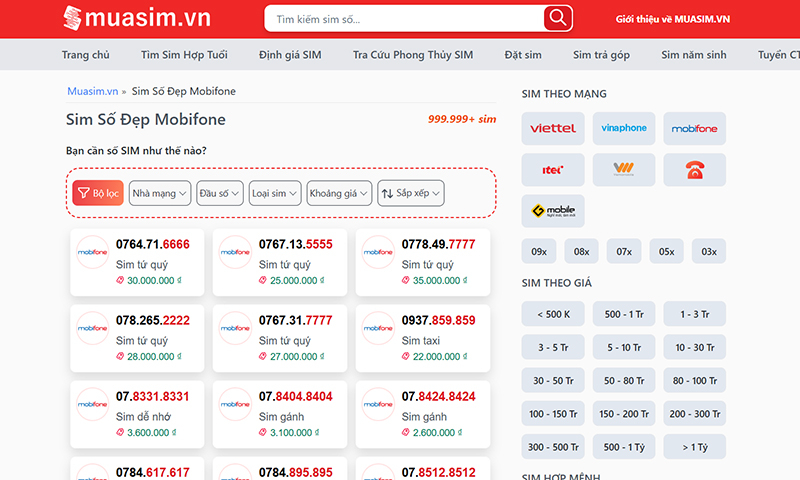800x480 pixels.
Task: Open 'Giới thiệu về MUASIM.VN' link
Action: pos(672,19)
